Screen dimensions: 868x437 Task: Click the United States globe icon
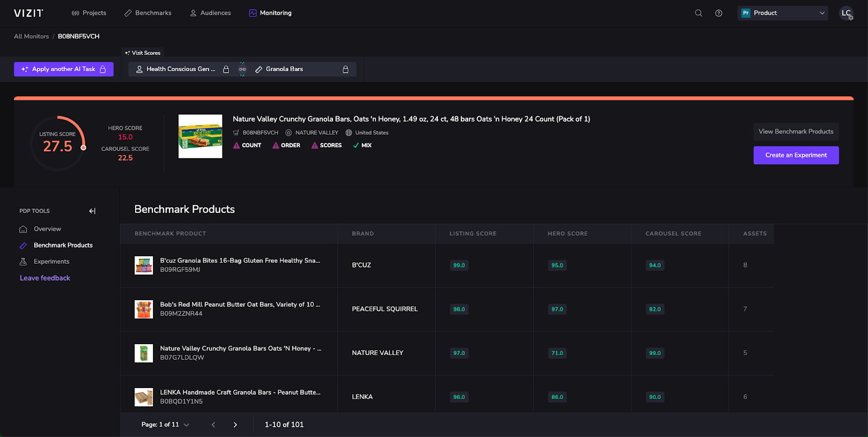pos(349,132)
